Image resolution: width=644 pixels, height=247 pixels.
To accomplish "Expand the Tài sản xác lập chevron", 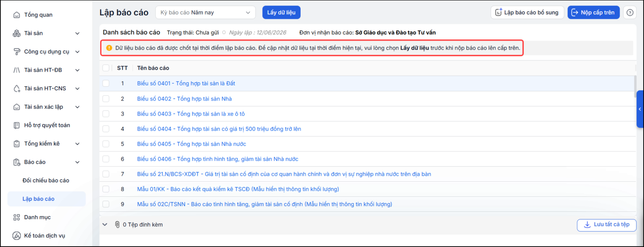I will click(x=77, y=107).
